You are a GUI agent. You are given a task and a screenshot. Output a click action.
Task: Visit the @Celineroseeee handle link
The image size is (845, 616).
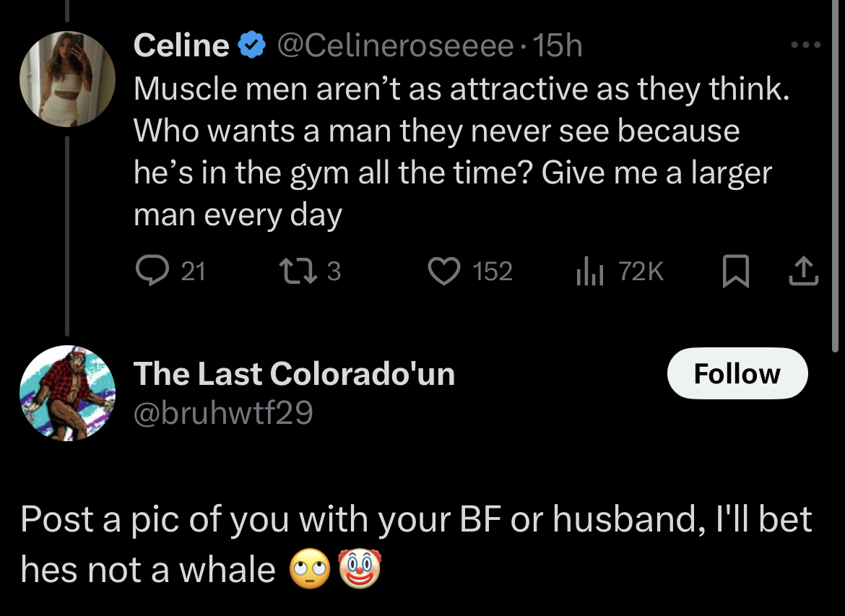click(394, 46)
